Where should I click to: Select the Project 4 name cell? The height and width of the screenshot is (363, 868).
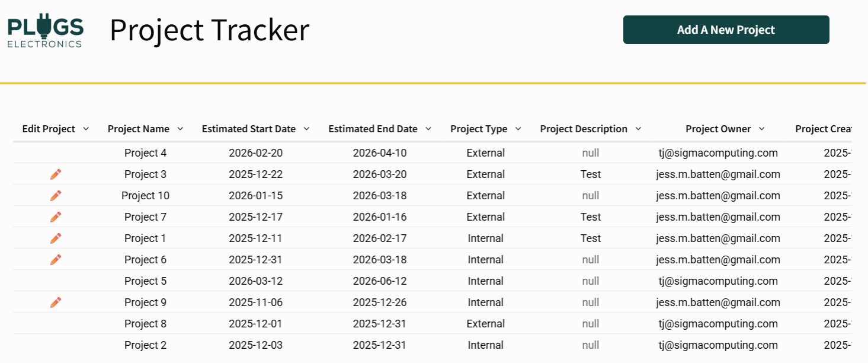(145, 153)
